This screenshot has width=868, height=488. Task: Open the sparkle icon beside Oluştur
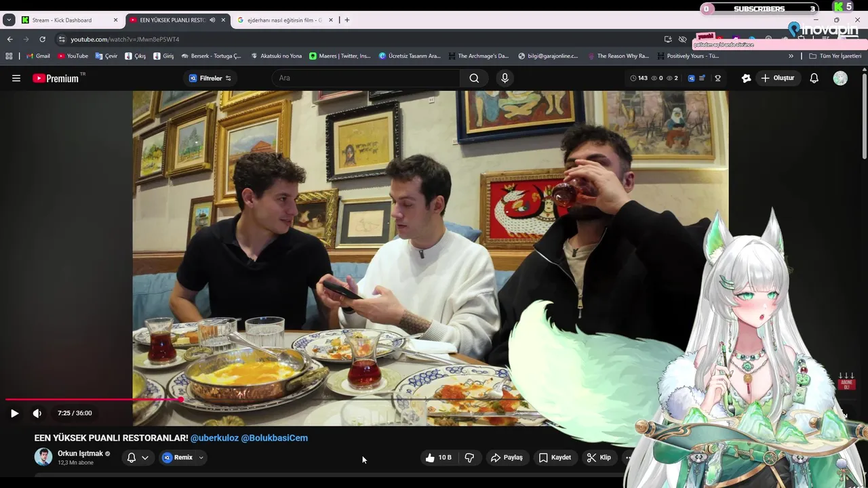(x=746, y=78)
